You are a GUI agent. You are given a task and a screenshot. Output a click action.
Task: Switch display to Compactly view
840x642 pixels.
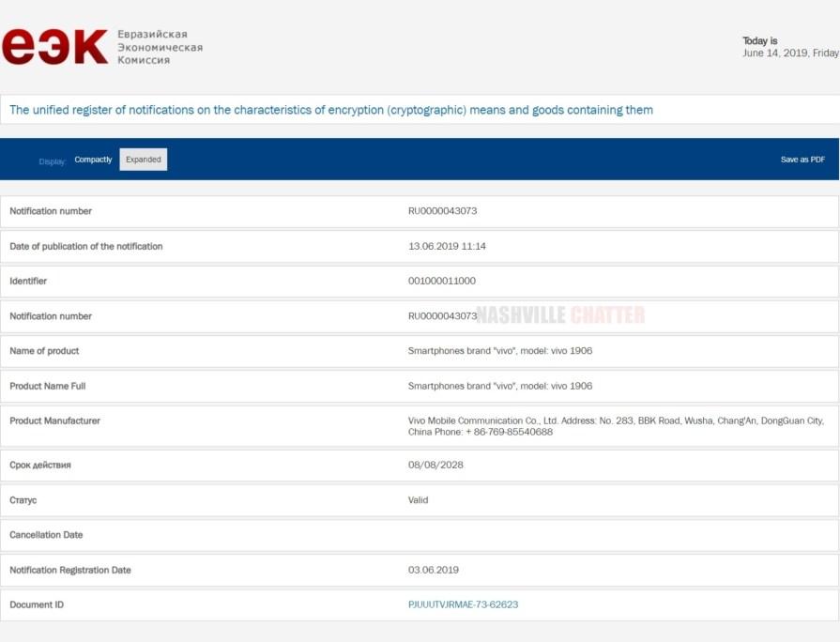(x=93, y=160)
